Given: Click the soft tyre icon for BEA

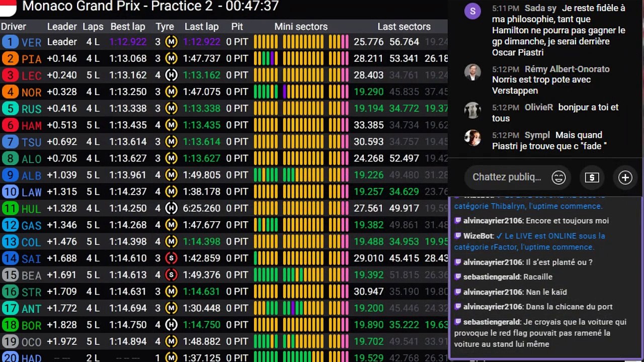Looking at the screenshot, I should click(x=171, y=275).
